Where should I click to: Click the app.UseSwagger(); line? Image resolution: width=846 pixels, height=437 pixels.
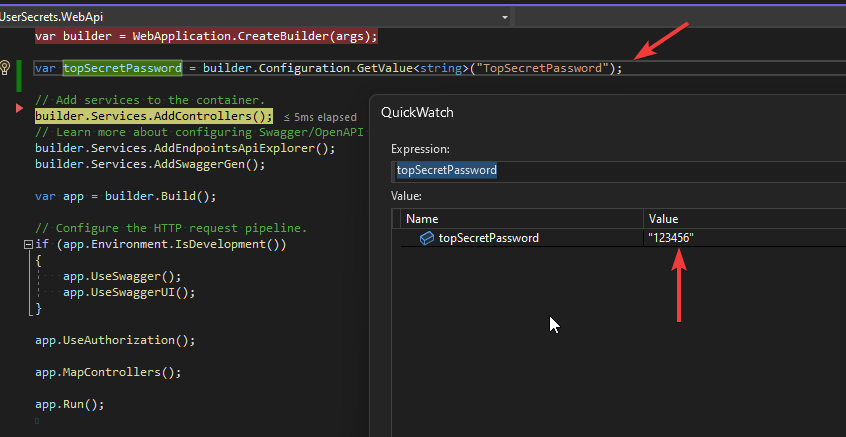point(122,276)
